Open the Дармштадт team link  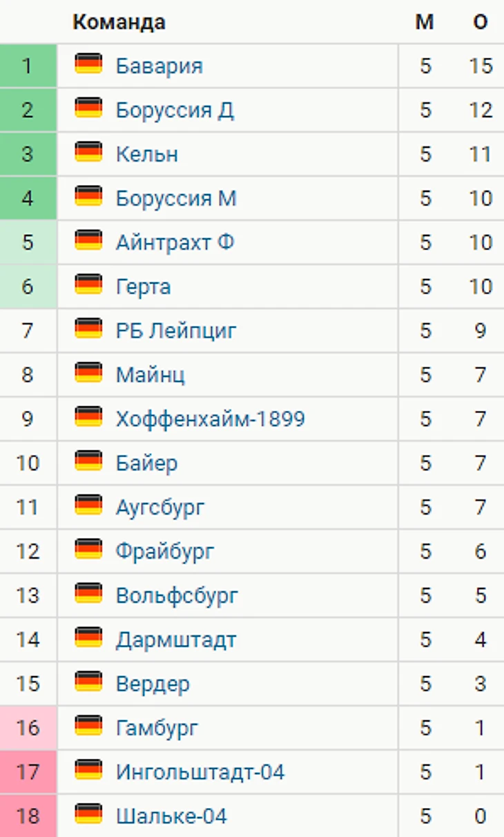point(176,640)
